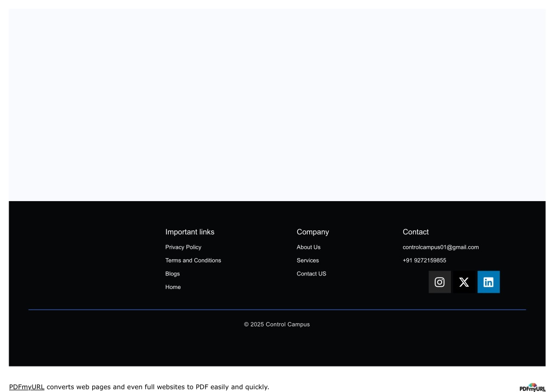Viewport: 555px width, 392px height.
Task: Open the Contact US link
Action: pyautogui.click(x=311, y=274)
